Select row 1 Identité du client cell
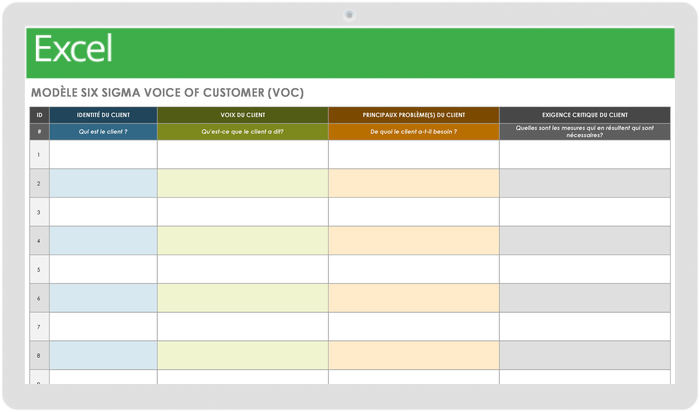 pyautogui.click(x=103, y=154)
